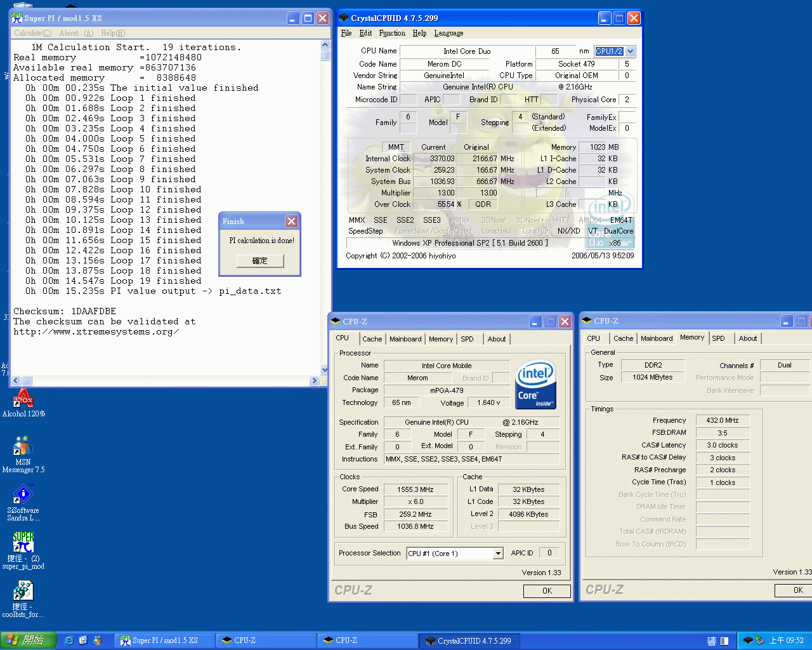Viewport: 812px width, 650px height.
Task: Open the Function menu in CrystalCPUID
Action: (x=391, y=33)
